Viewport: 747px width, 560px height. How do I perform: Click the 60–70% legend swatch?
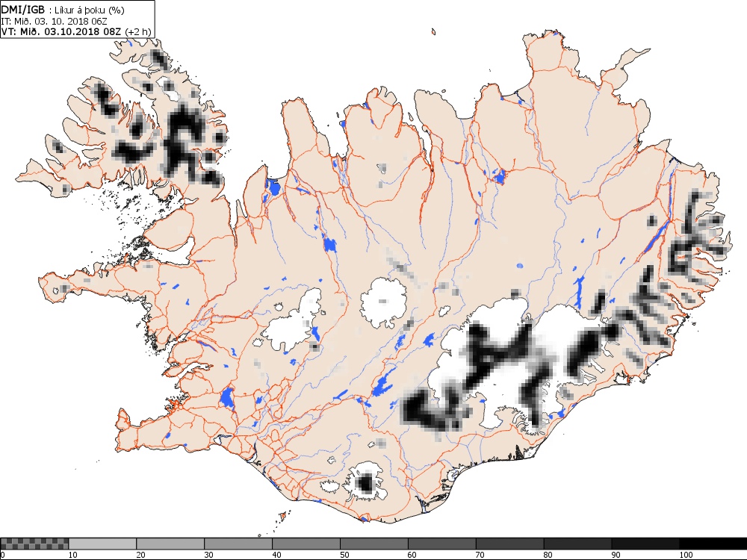click(x=441, y=544)
